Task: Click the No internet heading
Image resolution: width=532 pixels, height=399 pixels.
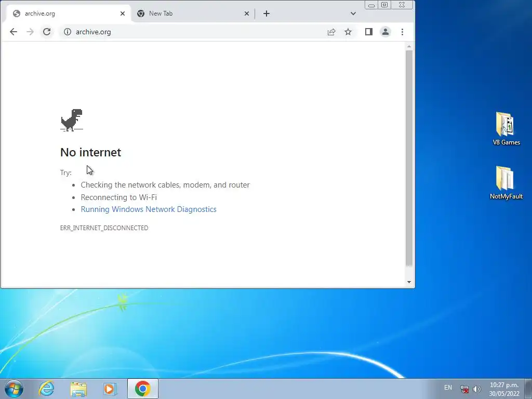Action: coord(90,152)
